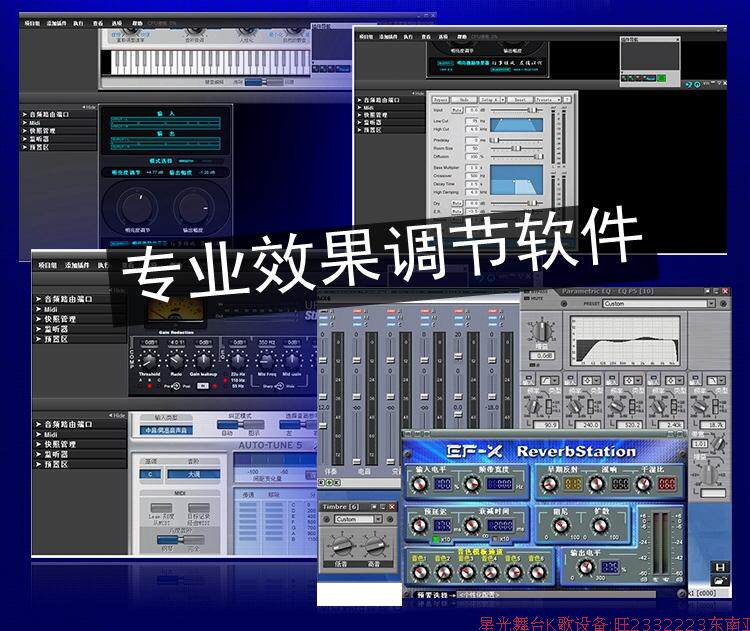Click Hide above the Auto-Tune sidebar

pos(117,415)
